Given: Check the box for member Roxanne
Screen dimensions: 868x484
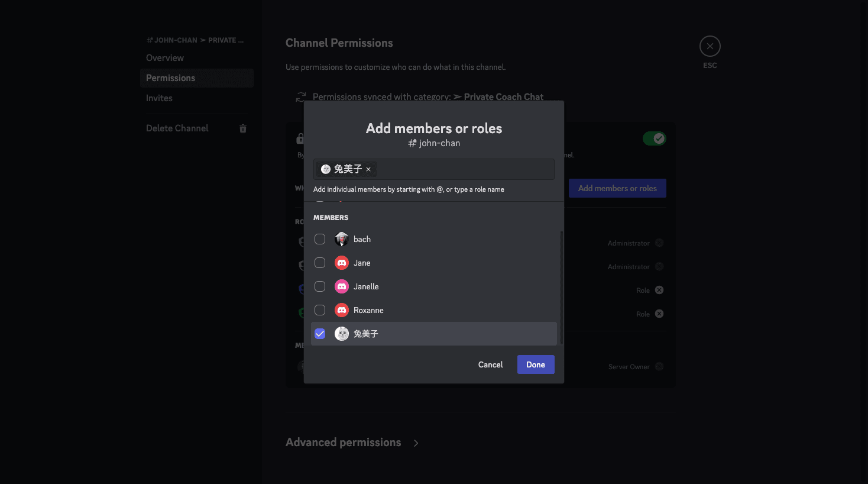Looking at the screenshot, I should coord(320,310).
